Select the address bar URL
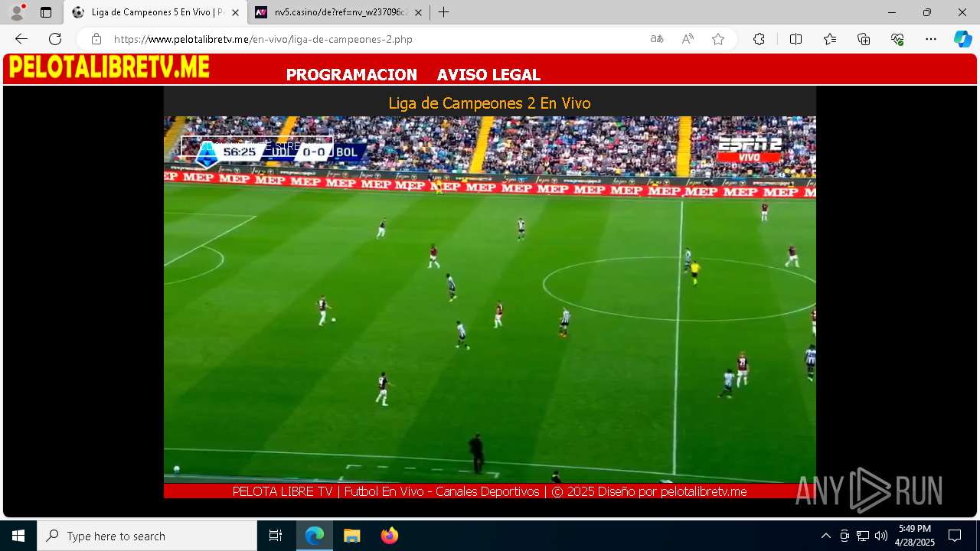980x551 pixels. click(263, 39)
